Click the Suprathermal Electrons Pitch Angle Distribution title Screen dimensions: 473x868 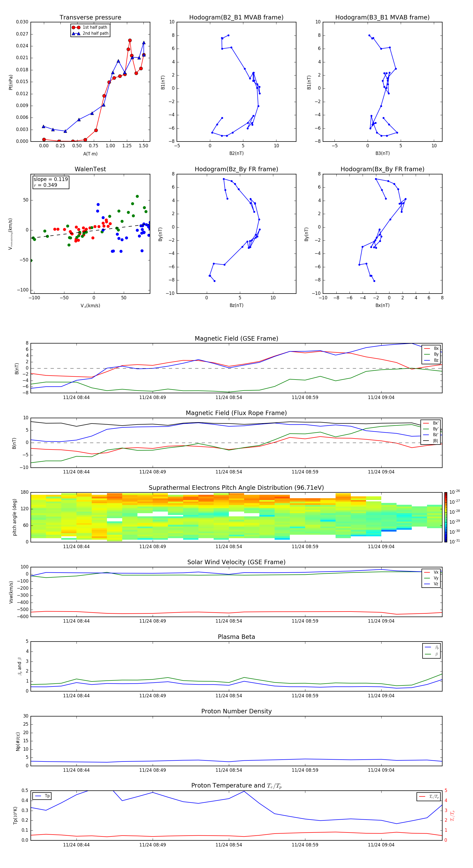point(236,488)
